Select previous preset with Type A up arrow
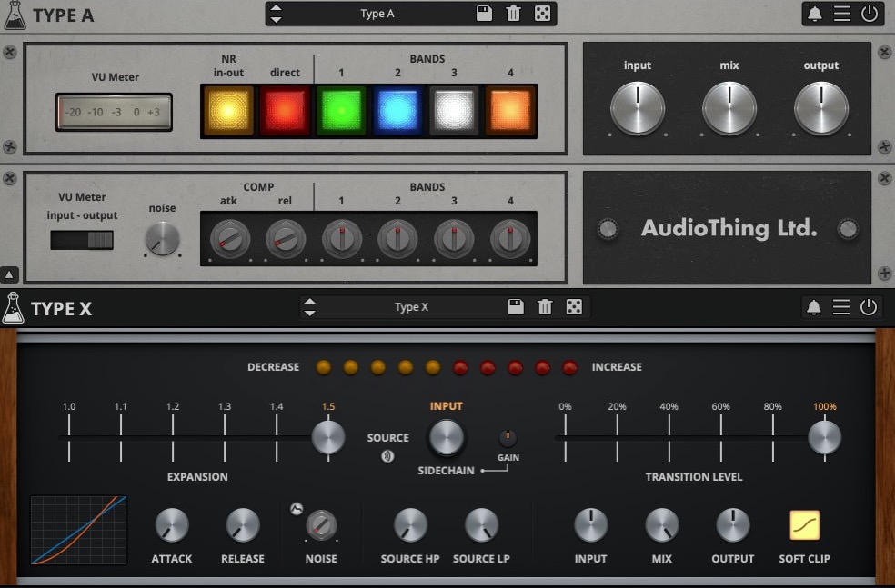Viewport: 895px width, 588px height. (276, 8)
